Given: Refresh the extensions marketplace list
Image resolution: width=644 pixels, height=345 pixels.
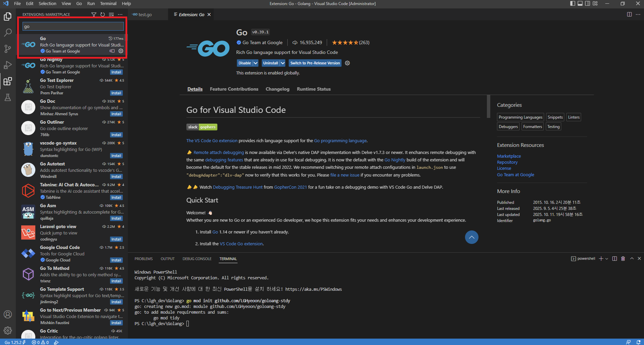Looking at the screenshot, I should pos(103,14).
